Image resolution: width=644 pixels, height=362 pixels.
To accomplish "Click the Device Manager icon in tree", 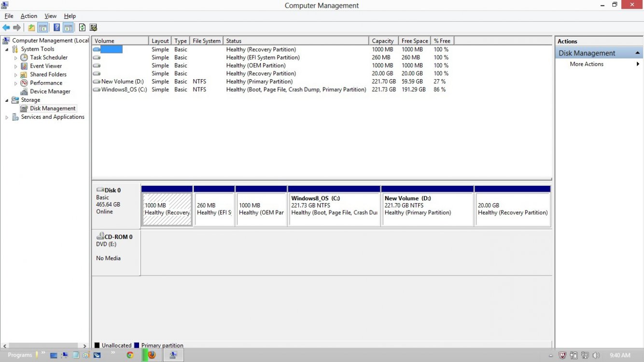I will [24, 91].
